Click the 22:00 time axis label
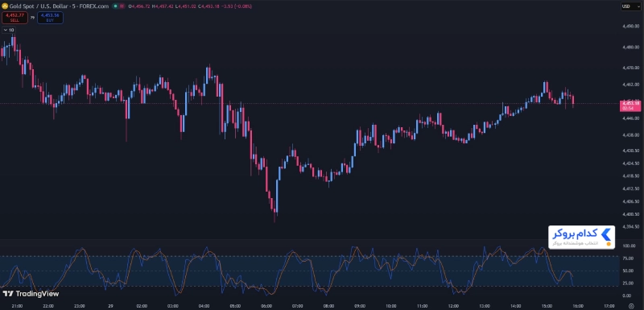The height and width of the screenshot is (310, 644). (48, 306)
